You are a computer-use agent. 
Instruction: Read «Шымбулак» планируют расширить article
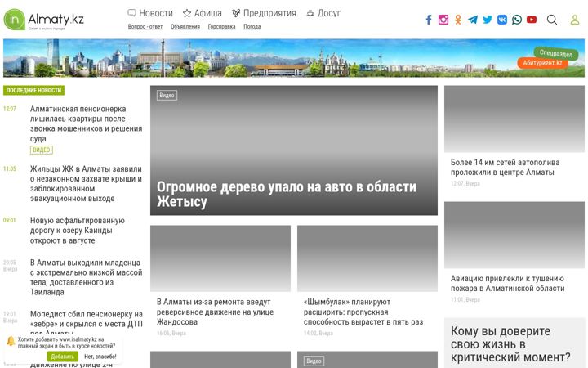363,312
